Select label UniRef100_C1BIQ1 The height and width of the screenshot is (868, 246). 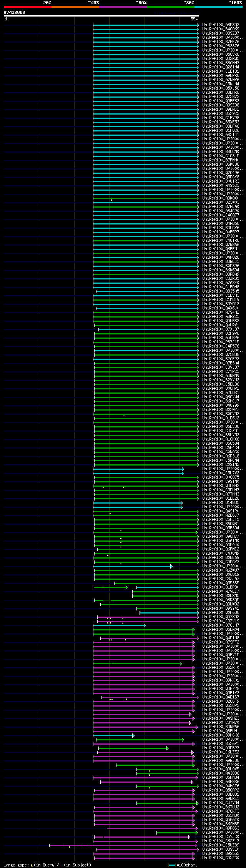(221, 71)
